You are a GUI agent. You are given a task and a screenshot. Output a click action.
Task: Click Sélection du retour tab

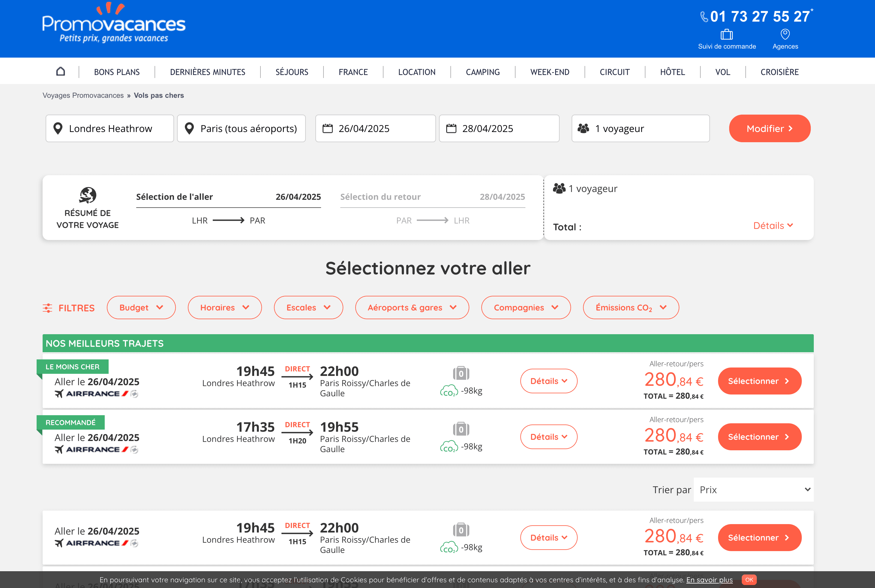pyautogui.click(x=432, y=197)
